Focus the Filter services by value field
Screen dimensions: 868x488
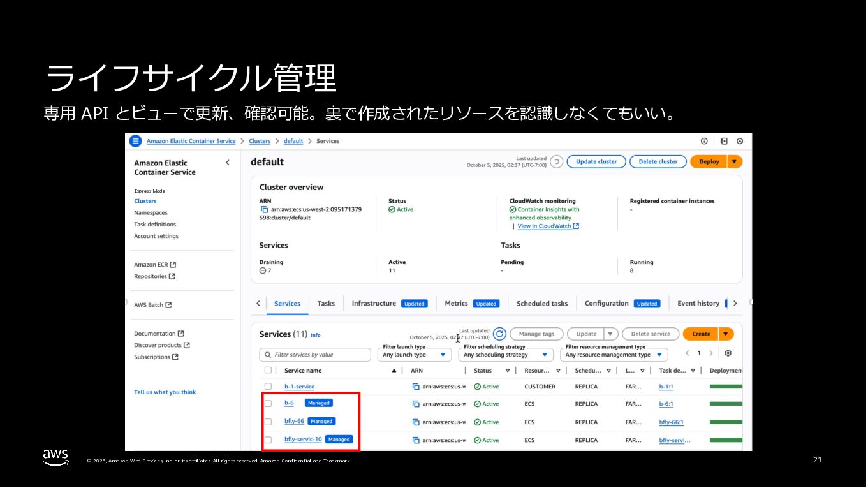coord(315,355)
